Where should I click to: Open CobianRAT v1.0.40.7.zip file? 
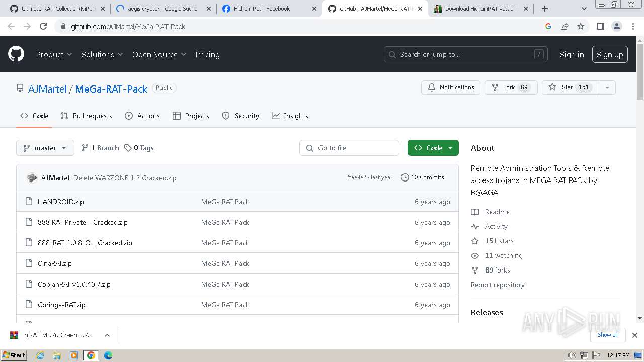point(74,284)
